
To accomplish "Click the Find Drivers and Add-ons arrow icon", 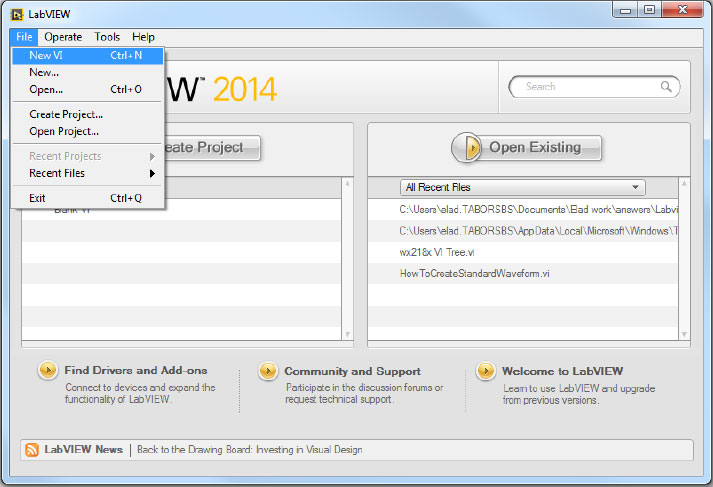I will coord(47,371).
